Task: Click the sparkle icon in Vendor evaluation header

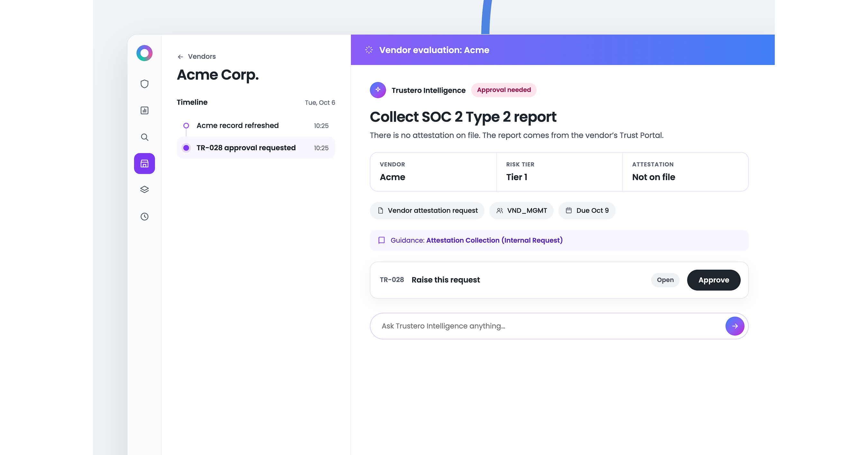Action: coord(369,50)
